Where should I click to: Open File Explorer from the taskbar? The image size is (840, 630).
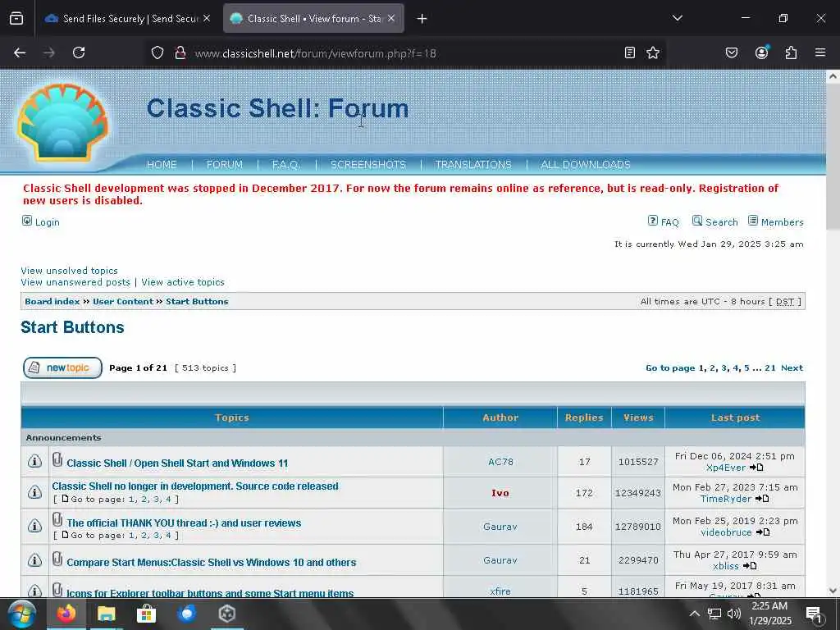(106, 614)
